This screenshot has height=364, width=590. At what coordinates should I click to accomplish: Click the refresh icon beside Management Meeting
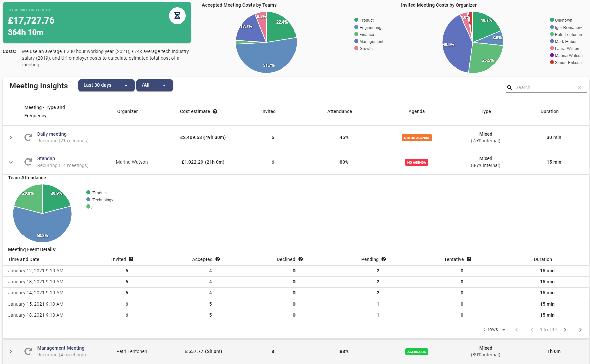28,351
